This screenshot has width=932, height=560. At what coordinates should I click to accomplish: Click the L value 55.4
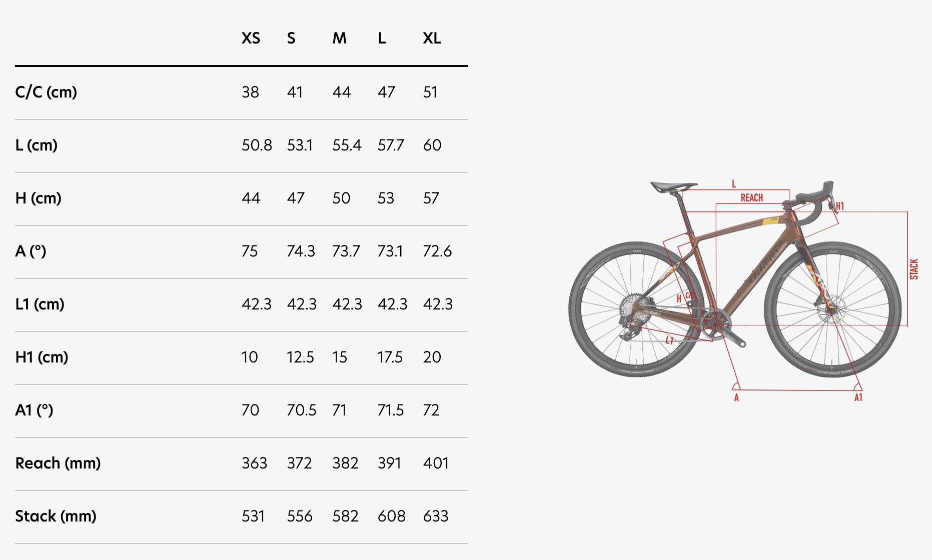tap(347, 145)
